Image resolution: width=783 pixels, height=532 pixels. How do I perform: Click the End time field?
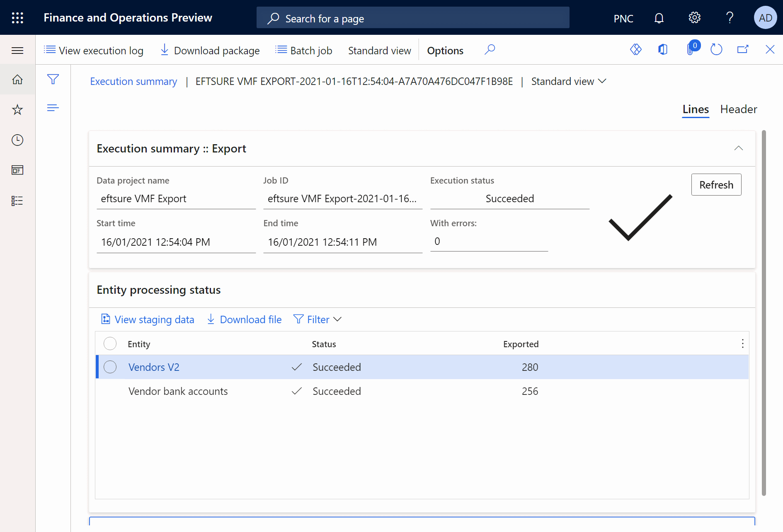pos(343,242)
